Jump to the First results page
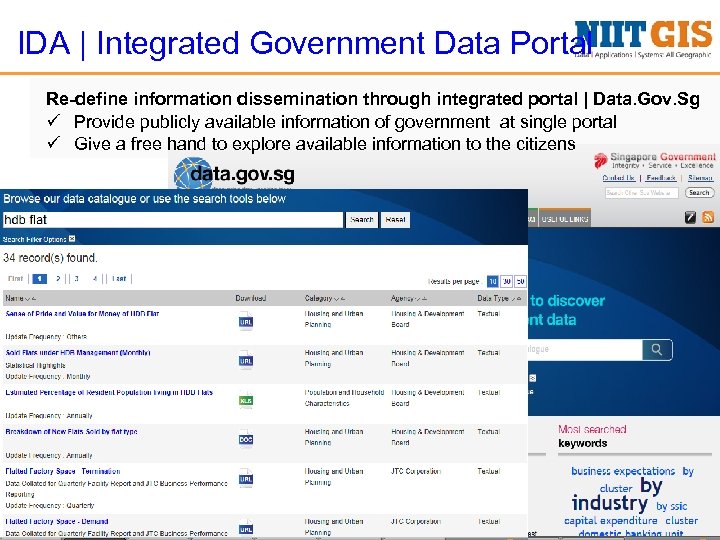This screenshot has width=720, height=540. 15,278
